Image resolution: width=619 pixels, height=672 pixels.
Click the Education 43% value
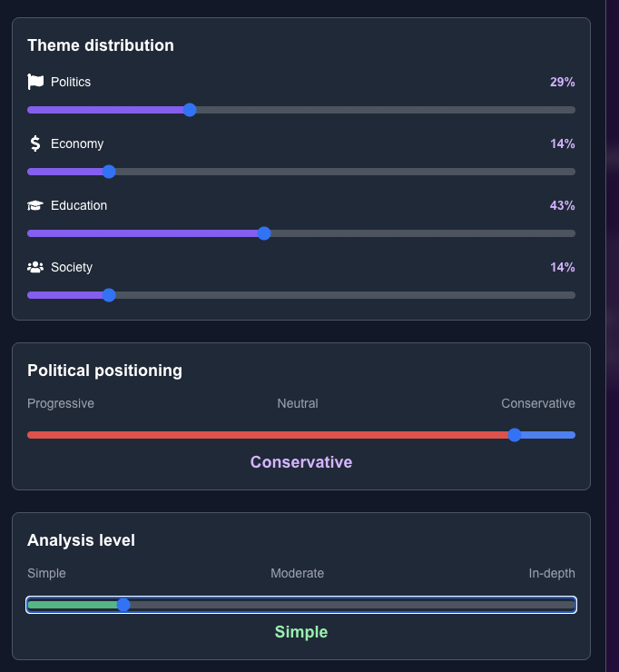tap(562, 205)
